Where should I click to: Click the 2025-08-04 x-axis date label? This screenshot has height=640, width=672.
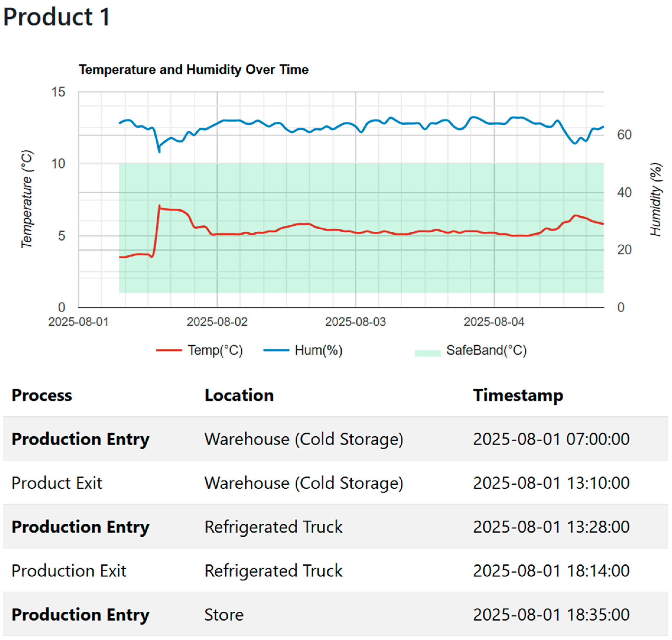[x=493, y=322]
